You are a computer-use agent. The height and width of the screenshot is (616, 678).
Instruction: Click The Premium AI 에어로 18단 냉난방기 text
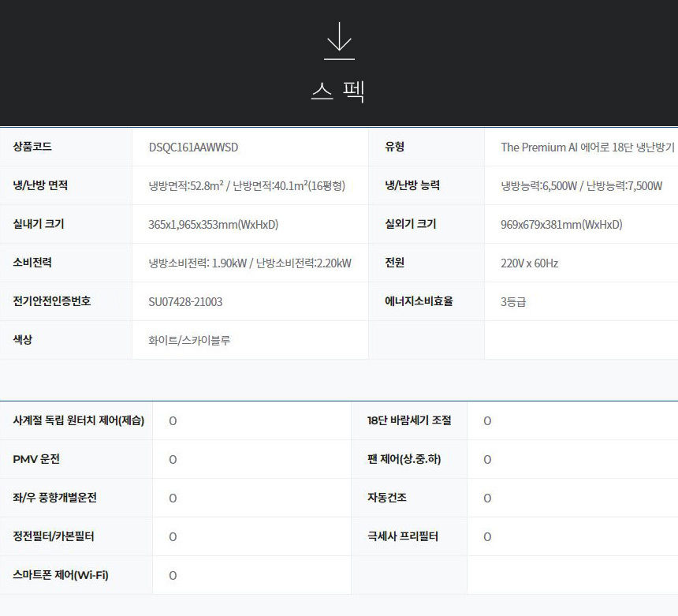pos(587,147)
